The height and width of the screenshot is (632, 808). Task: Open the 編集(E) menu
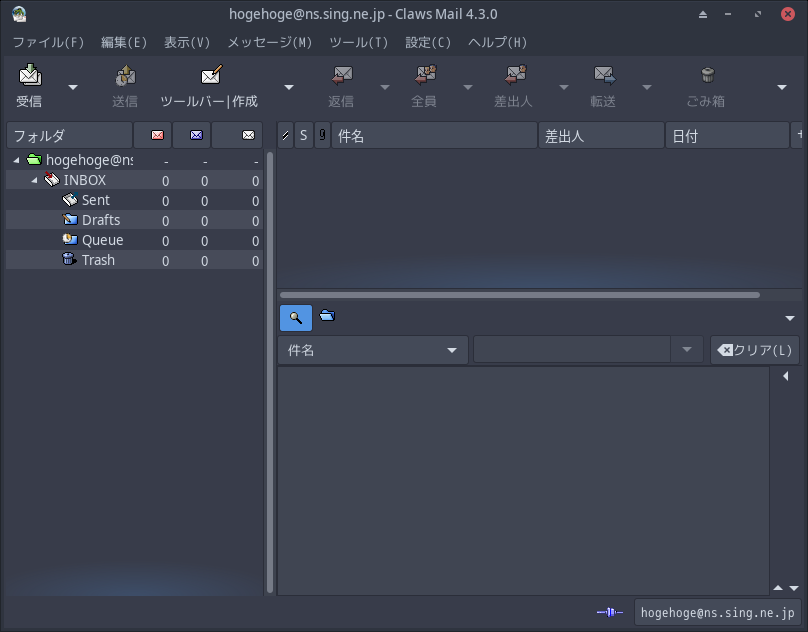pos(124,42)
